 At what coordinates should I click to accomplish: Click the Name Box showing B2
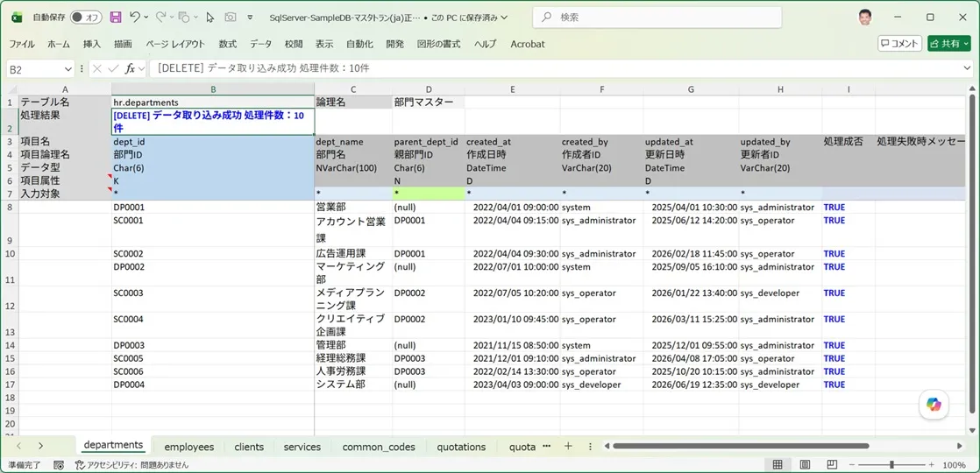point(35,68)
